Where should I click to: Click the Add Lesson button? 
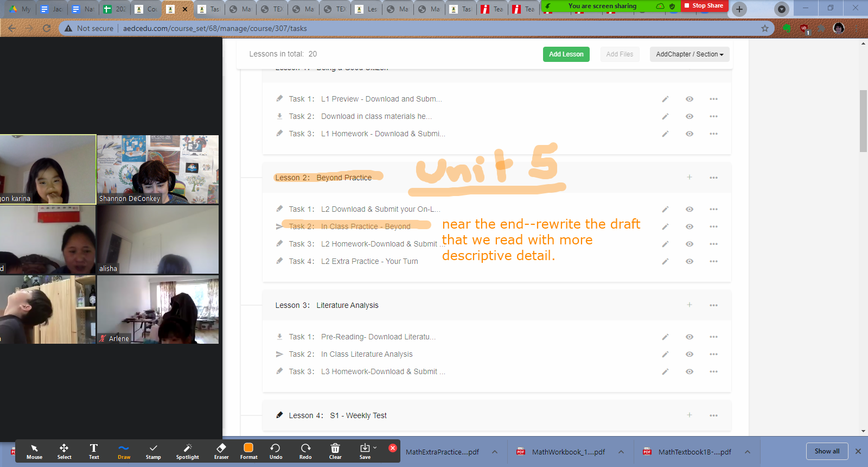[x=566, y=54]
